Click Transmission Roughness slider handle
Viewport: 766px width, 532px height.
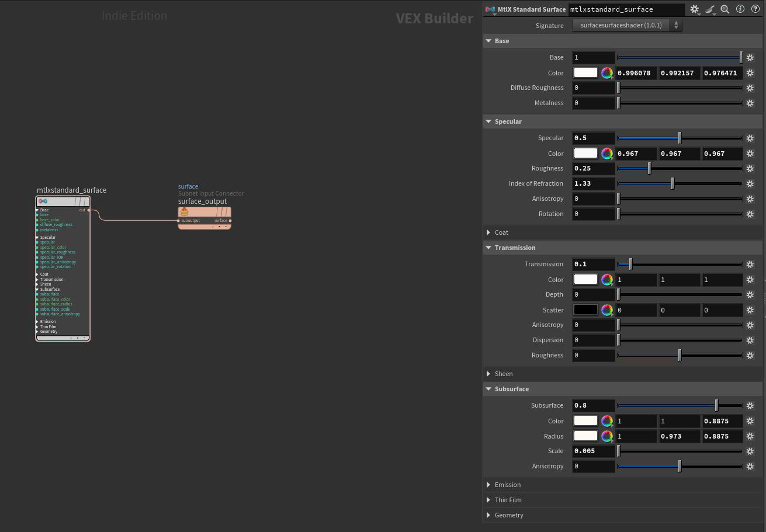[680, 356]
